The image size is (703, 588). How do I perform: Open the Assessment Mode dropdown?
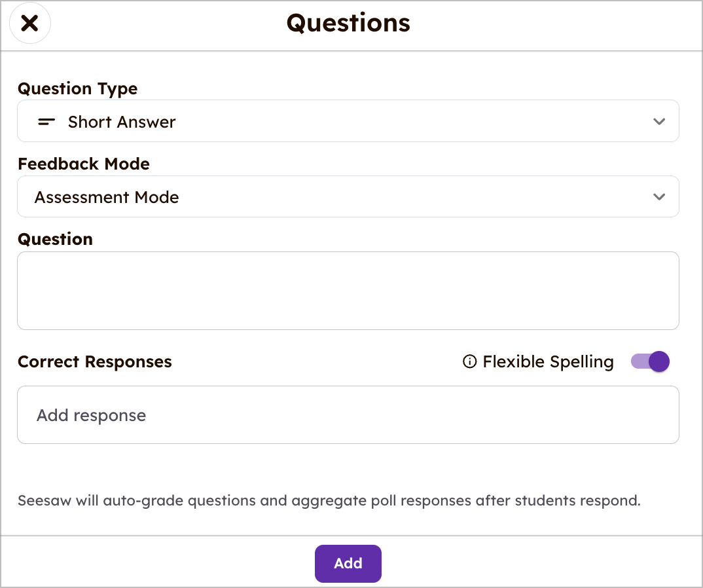tap(348, 196)
